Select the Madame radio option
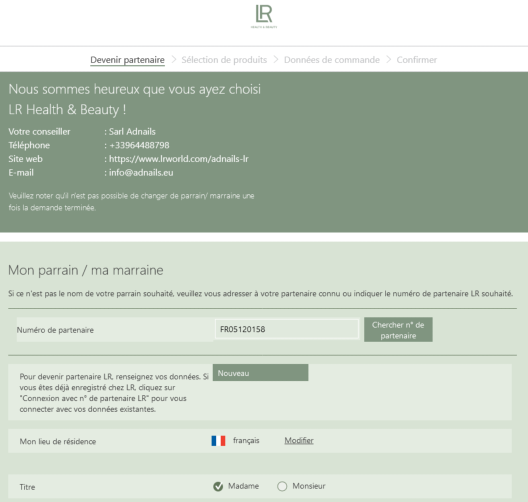 click(x=218, y=486)
